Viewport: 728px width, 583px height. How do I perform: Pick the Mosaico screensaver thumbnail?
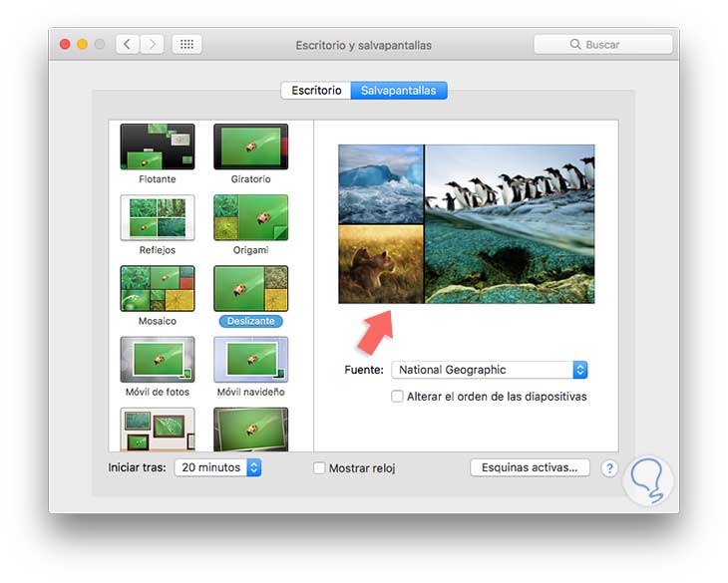pyautogui.click(x=158, y=288)
